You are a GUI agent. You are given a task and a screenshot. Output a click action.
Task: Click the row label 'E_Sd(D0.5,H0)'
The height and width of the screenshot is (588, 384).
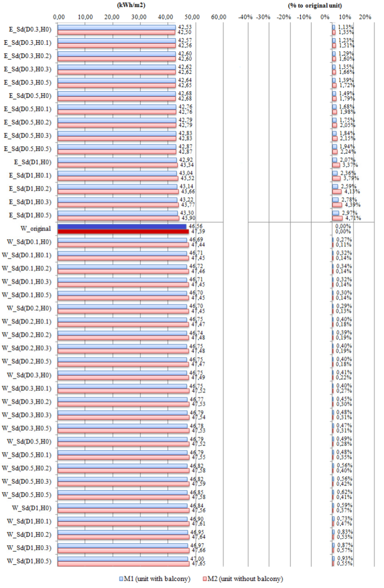[30, 96]
